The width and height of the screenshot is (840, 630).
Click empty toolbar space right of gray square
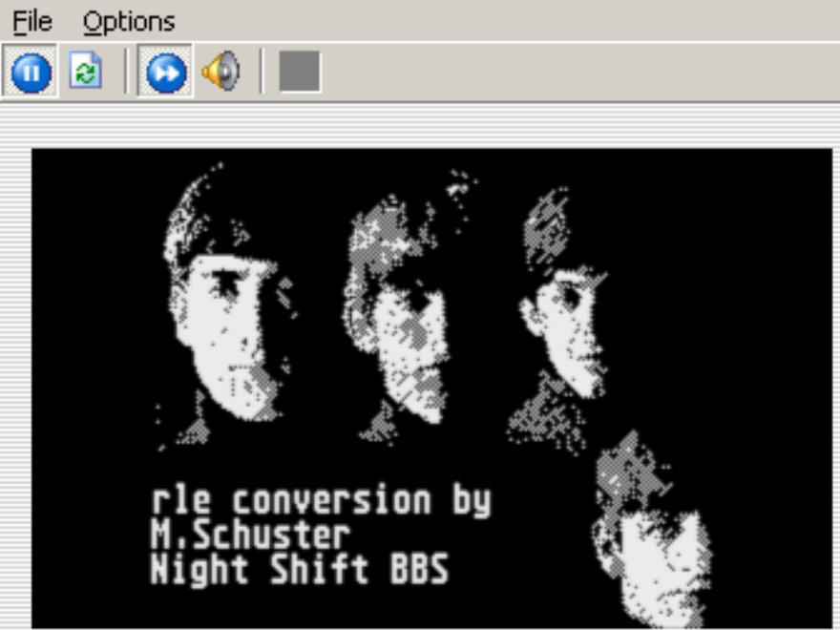coord(573,73)
